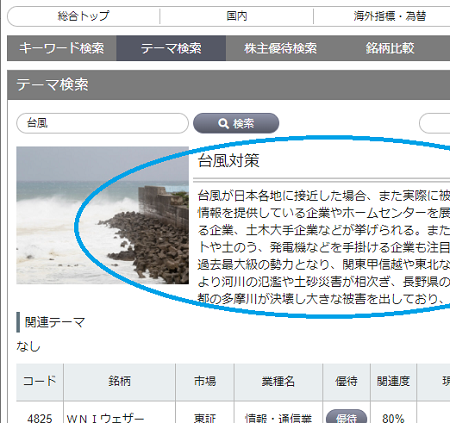Click the 銘柄 column header
Image resolution: width=450 pixels, height=423 pixels.
(119, 382)
